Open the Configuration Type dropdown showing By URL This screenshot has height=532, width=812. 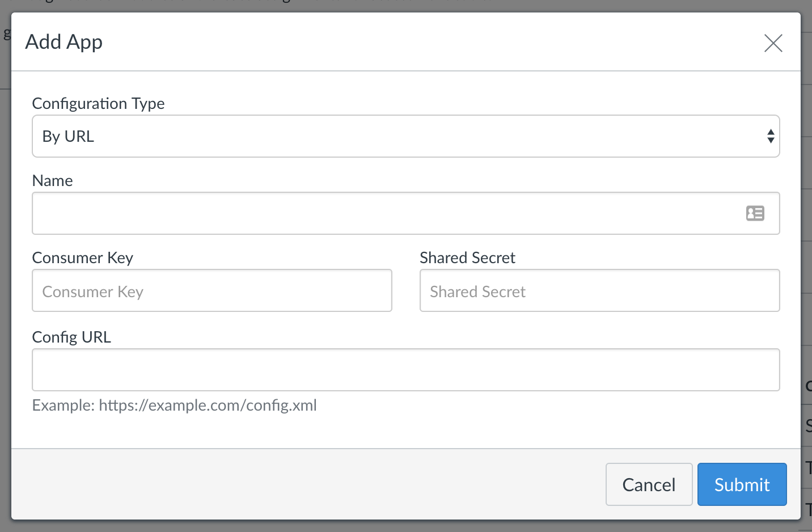coord(406,136)
